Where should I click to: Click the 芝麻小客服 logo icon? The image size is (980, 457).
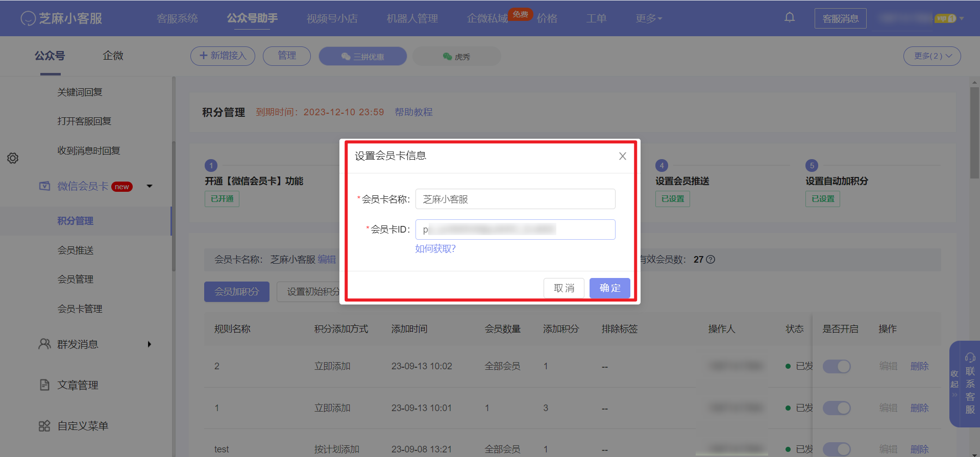28,18
